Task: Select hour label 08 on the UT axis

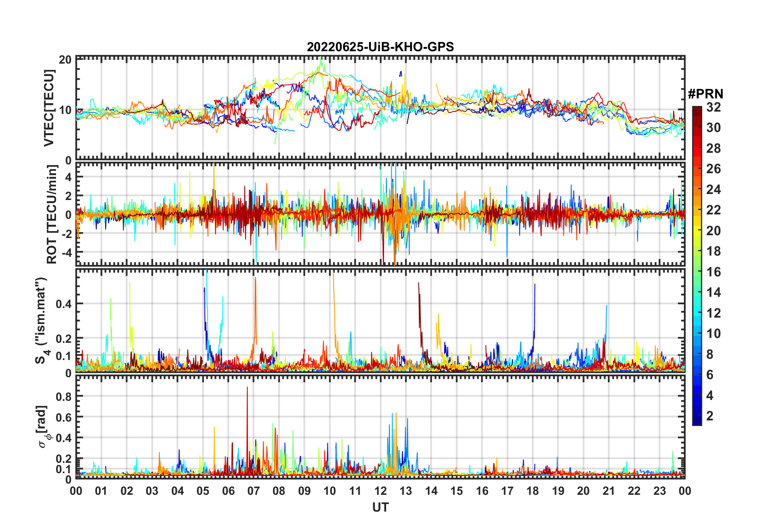Action: [279, 491]
